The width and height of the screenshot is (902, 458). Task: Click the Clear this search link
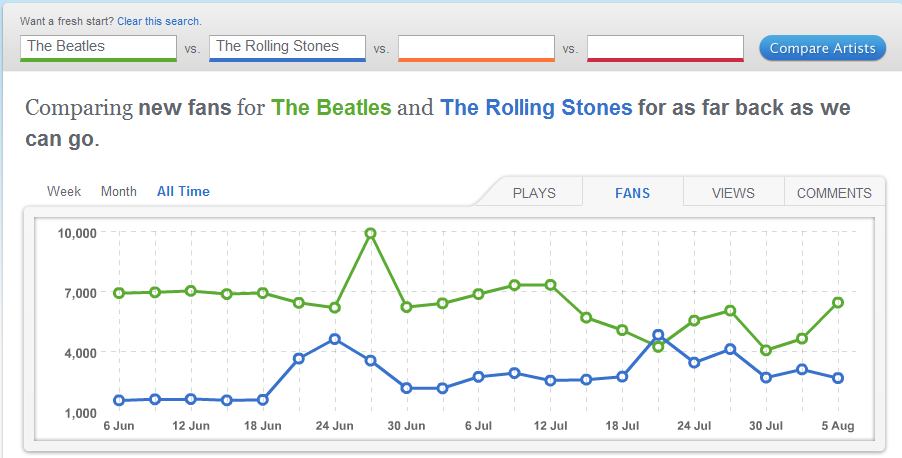pyautogui.click(x=159, y=21)
